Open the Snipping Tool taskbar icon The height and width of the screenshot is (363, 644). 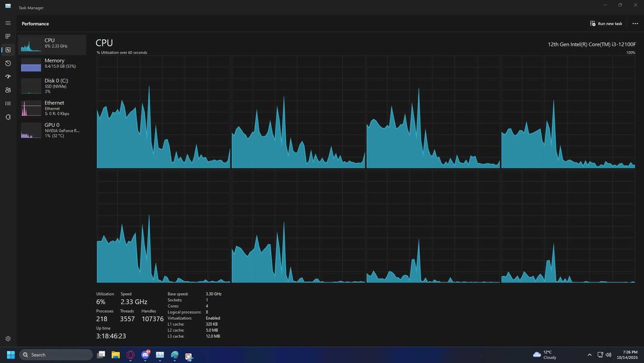click(189, 356)
